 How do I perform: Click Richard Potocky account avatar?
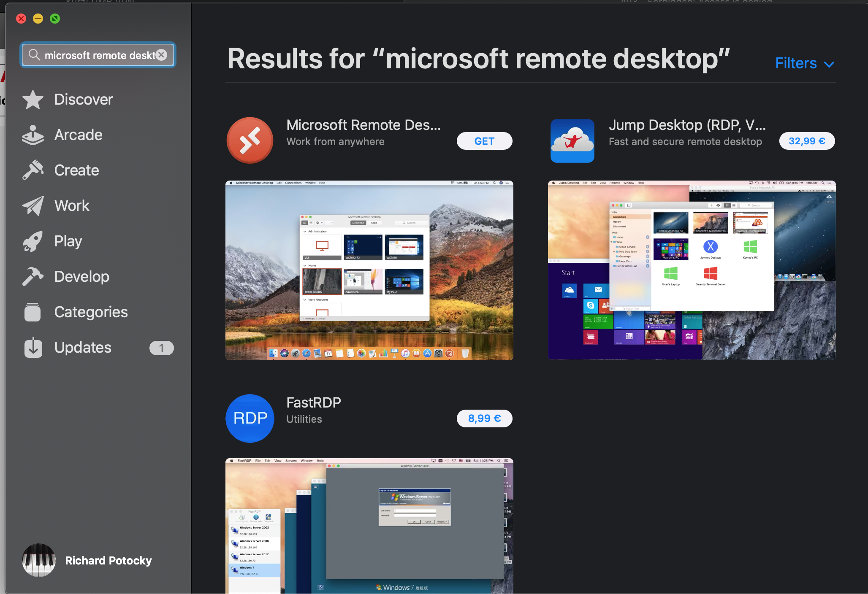pyautogui.click(x=39, y=560)
